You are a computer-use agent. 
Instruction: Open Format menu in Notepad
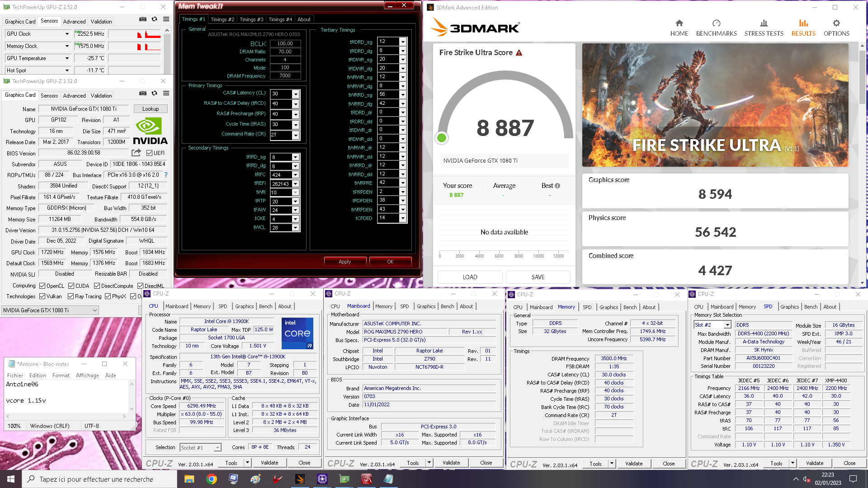click(x=61, y=375)
